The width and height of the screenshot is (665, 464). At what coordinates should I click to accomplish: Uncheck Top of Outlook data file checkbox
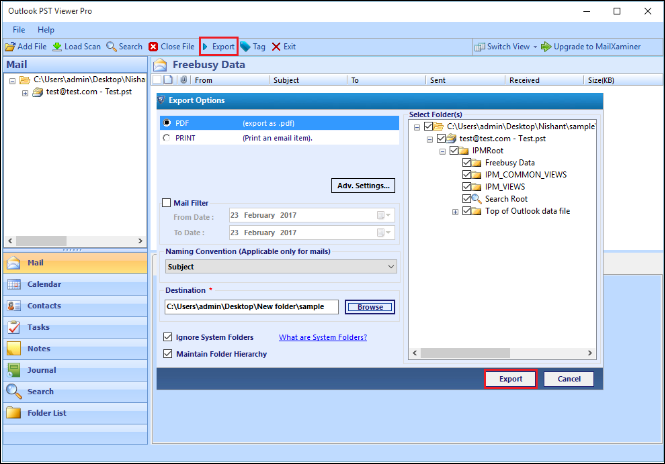tap(467, 211)
